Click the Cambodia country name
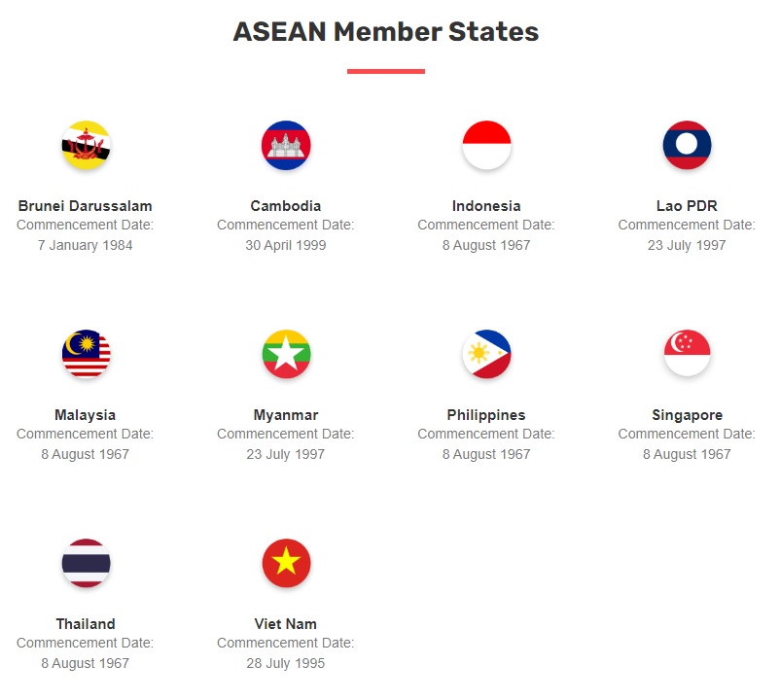This screenshot has width=780, height=700. pos(286,206)
